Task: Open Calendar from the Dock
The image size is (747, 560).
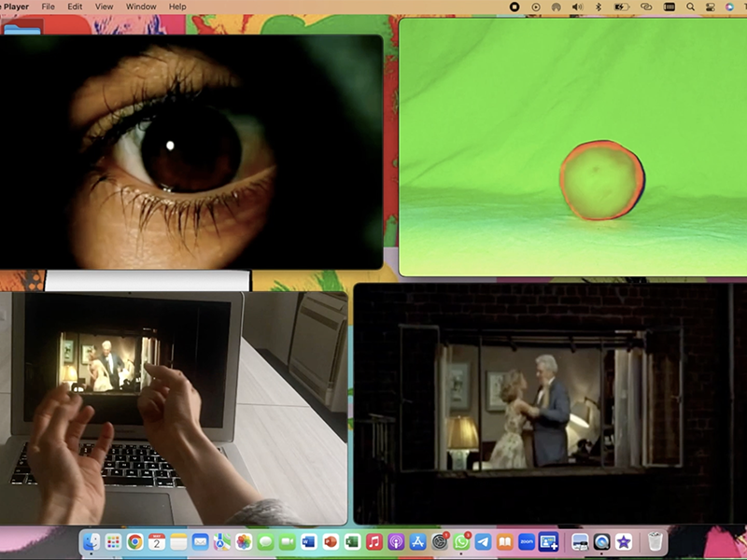Action: click(157, 541)
